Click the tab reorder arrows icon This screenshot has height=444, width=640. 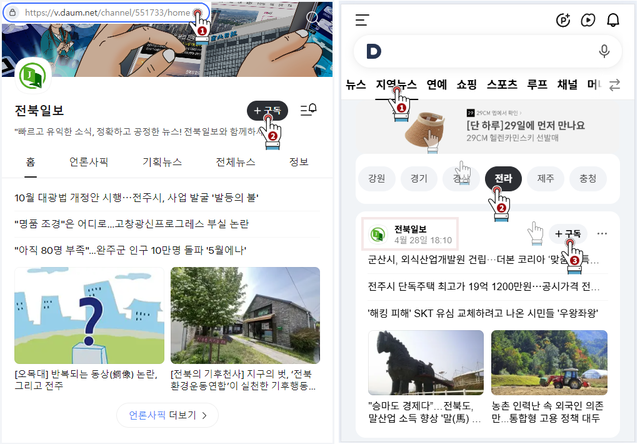(x=614, y=85)
